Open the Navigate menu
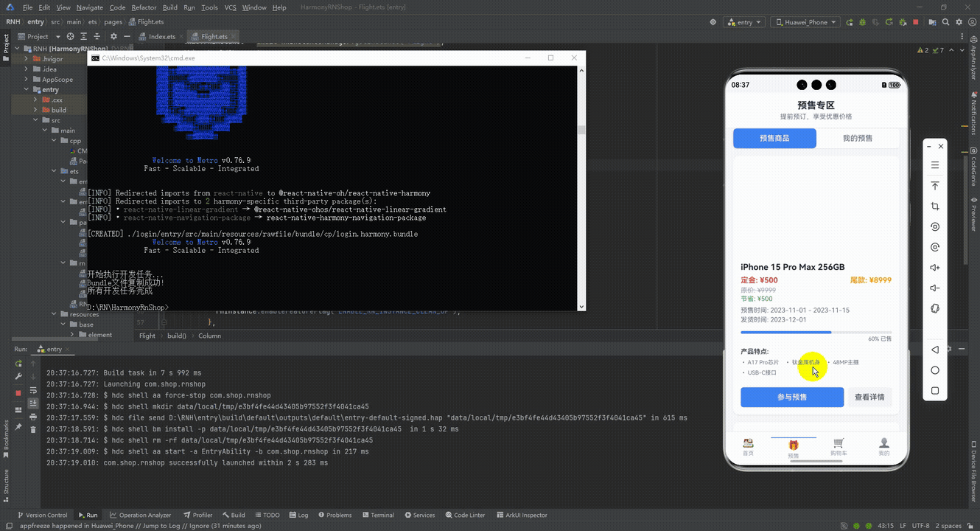Viewport: 980px width, 531px height. coord(90,7)
